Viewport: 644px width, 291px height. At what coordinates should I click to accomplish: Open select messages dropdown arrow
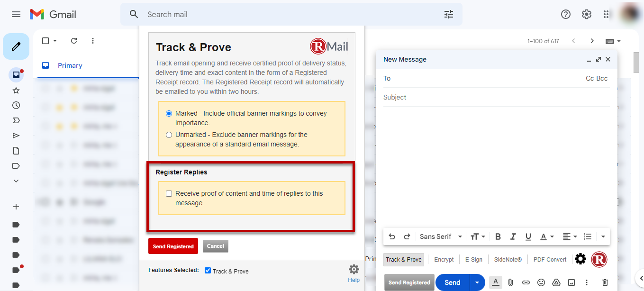(x=55, y=41)
